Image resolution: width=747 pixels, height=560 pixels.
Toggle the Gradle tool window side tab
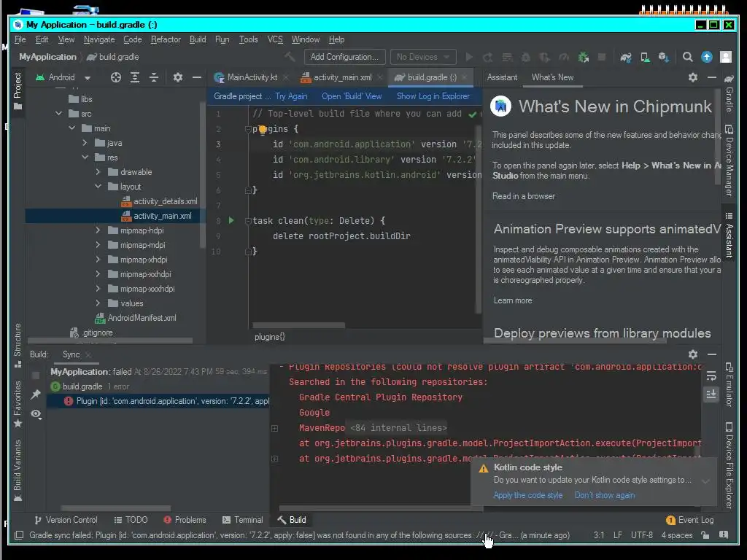pyautogui.click(x=729, y=93)
